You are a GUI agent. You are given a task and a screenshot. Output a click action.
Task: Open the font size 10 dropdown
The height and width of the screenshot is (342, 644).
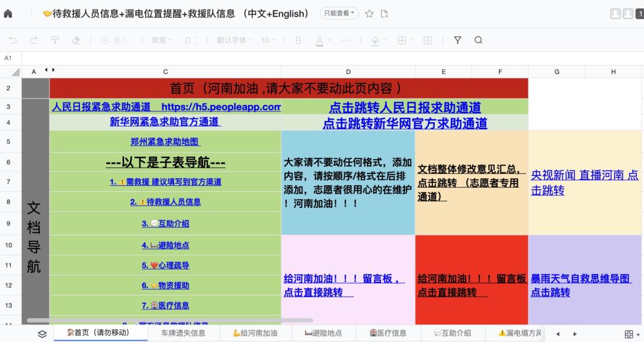(268, 40)
